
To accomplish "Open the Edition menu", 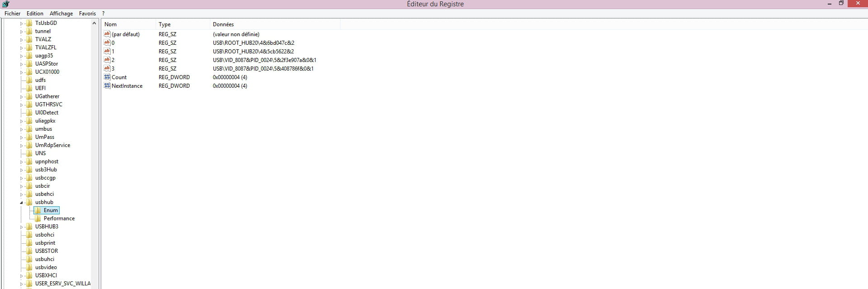I will click(35, 14).
